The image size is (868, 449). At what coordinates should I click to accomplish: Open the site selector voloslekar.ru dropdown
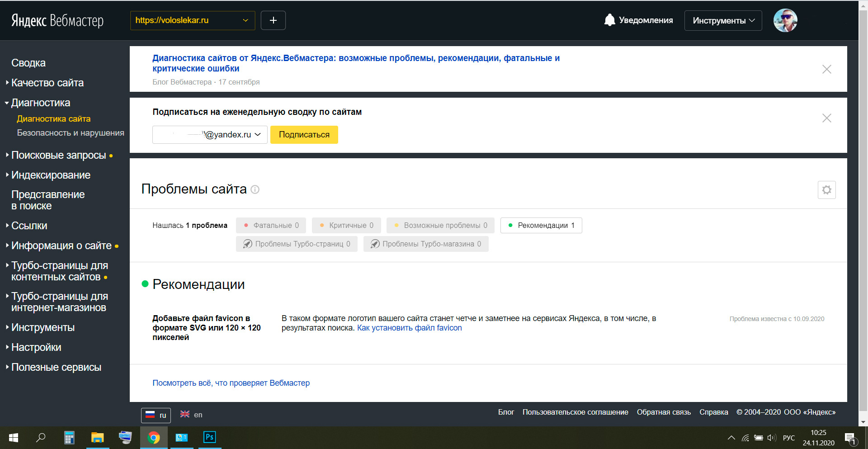click(x=193, y=20)
